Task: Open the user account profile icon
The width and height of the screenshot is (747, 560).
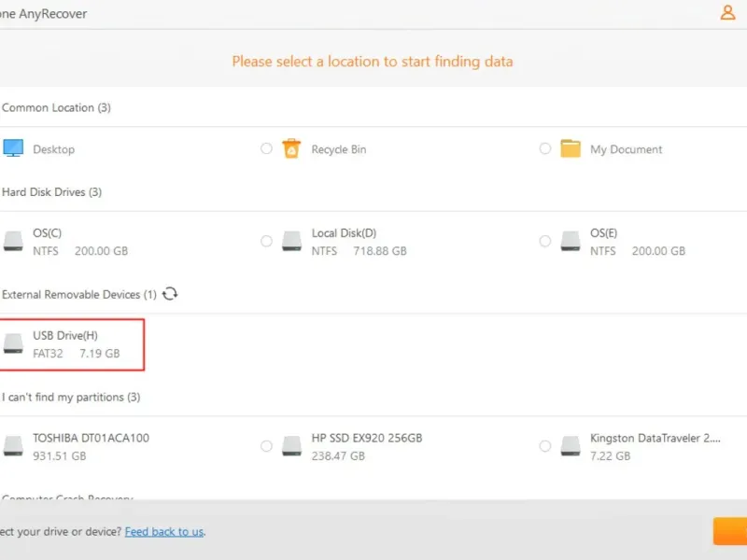Action: [x=727, y=13]
